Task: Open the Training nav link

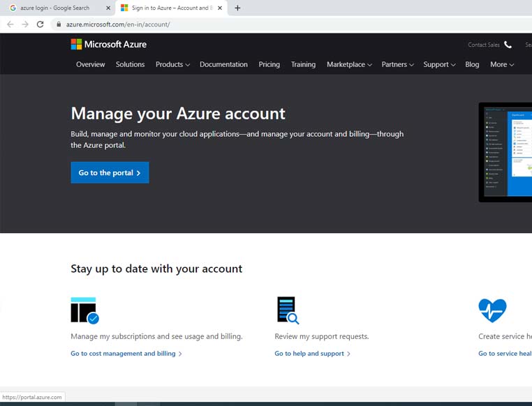Action: [303, 64]
